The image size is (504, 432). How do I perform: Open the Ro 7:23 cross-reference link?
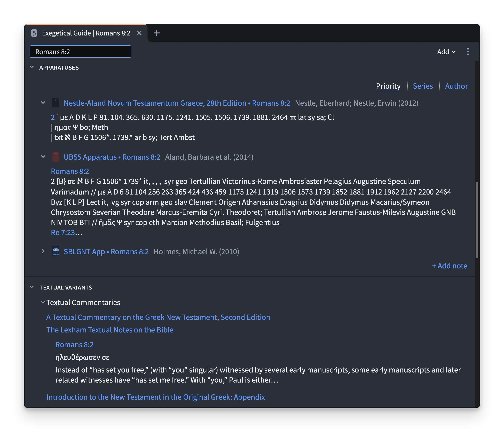pos(63,233)
